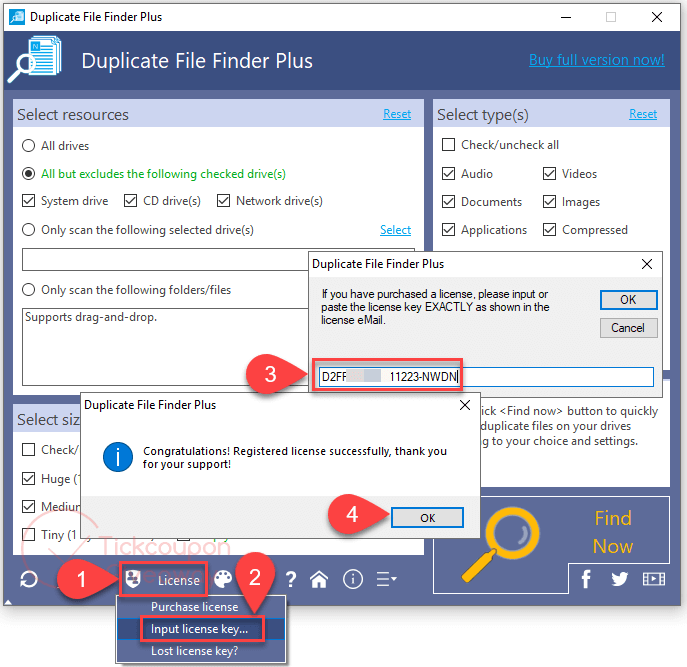The width and height of the screenshot is (687, 667).
Task: Toggle Check/uncheck all types checkbox
Action: click(x=448, y=145)
